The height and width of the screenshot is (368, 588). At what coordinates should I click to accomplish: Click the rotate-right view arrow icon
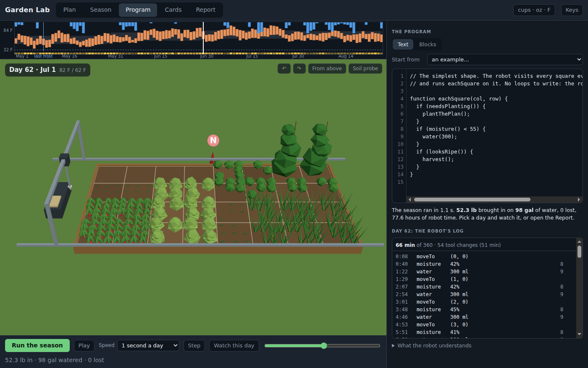pos(299,69)
